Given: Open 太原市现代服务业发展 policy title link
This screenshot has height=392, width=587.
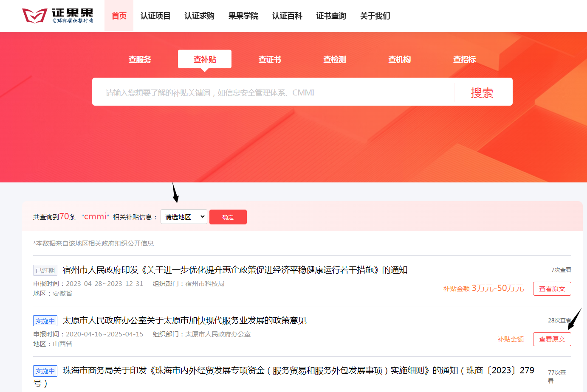Looking at the screenshot, I should point(184,320).
